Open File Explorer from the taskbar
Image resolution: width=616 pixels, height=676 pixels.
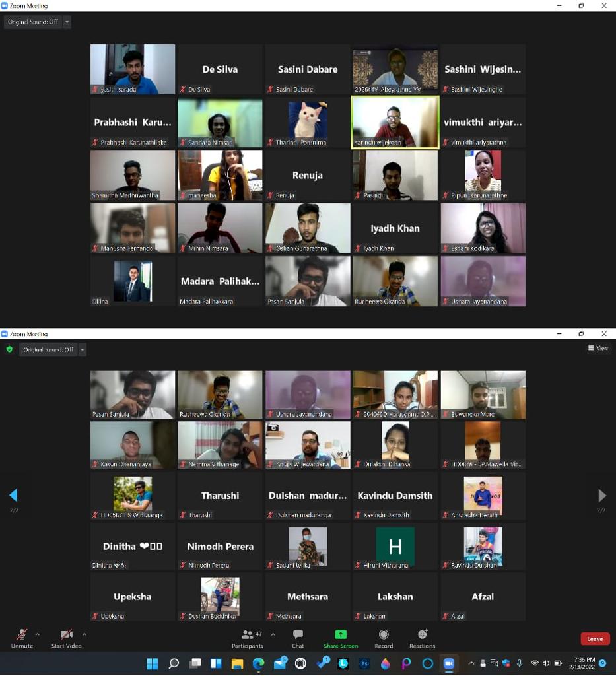point(237,663)
